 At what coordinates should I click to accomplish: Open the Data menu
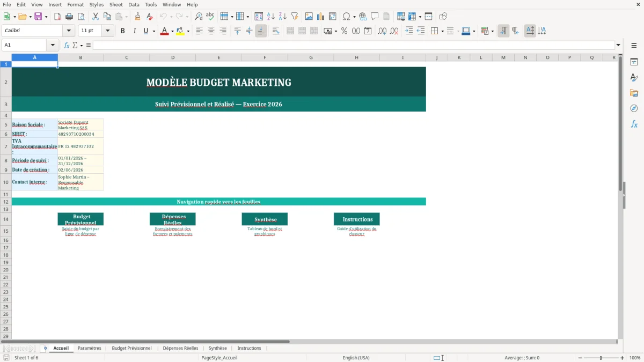134,4
